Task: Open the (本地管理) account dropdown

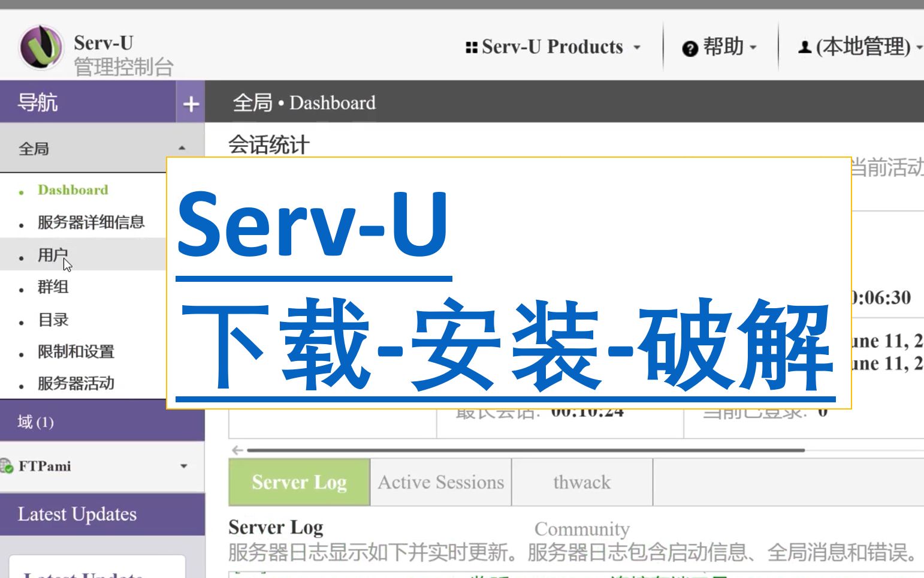Action: 860,47
